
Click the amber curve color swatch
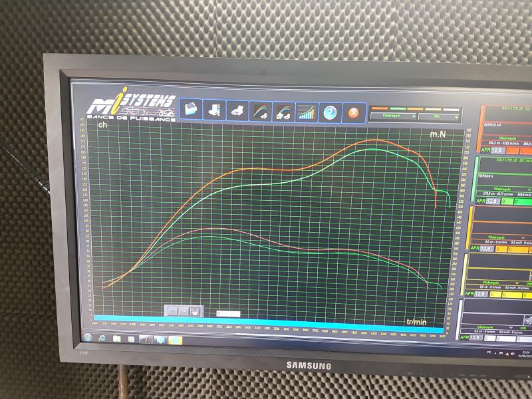(415, 109)
